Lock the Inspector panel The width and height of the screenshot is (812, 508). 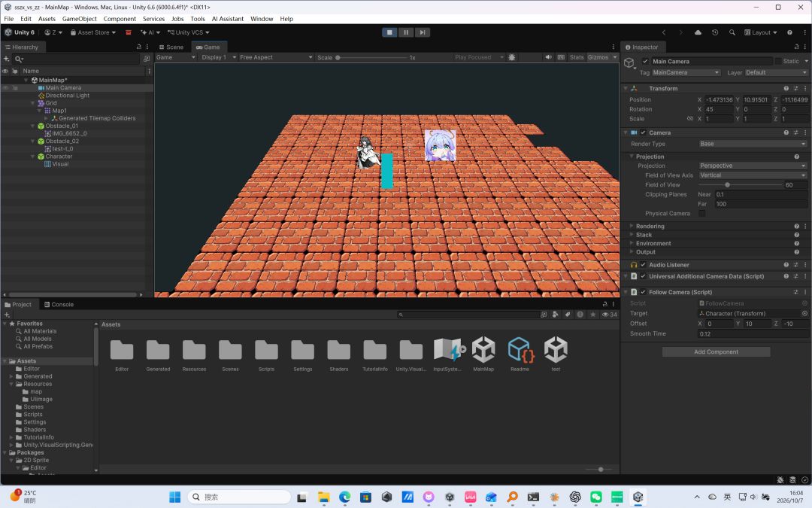pos(796,47)
